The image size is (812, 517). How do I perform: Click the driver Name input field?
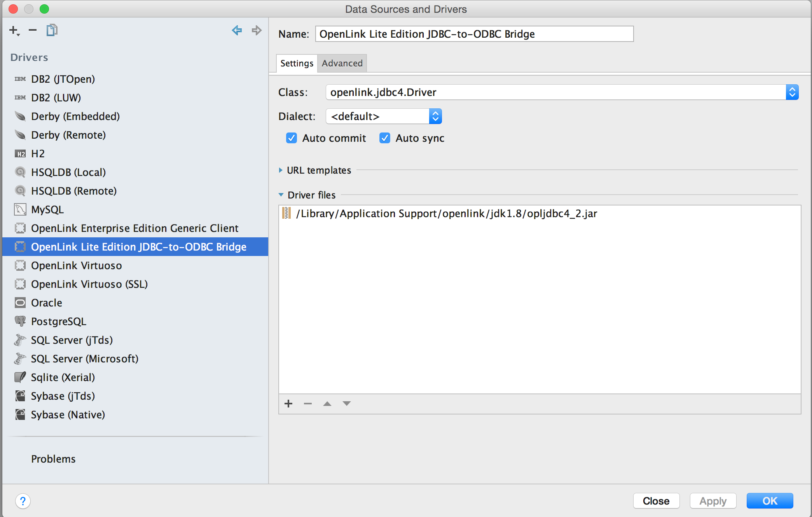[474, 34]
